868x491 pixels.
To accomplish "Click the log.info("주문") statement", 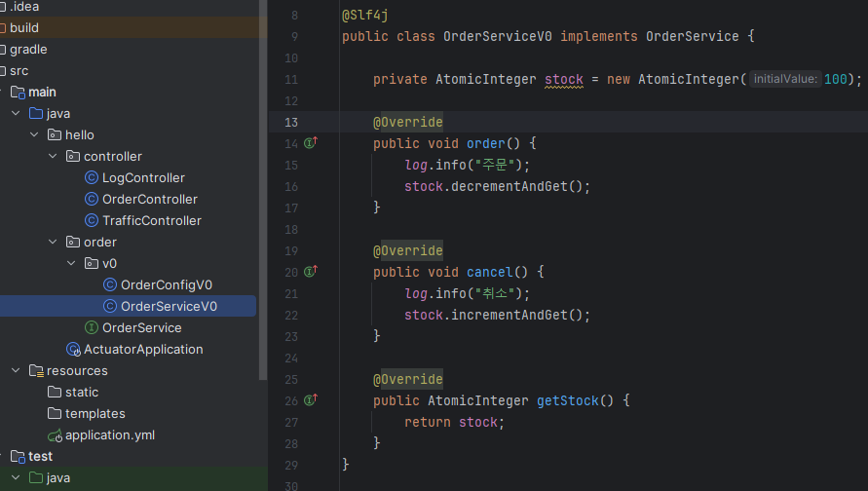I will (468, 165).
